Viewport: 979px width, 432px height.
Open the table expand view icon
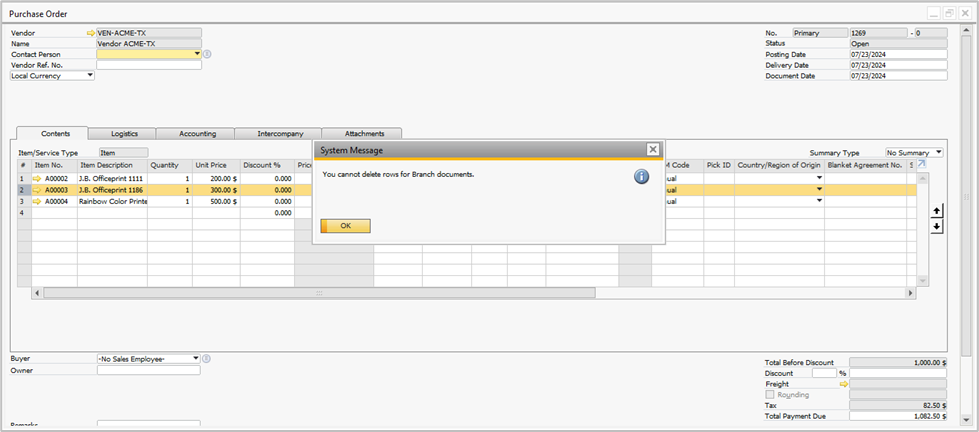point(921,163)
